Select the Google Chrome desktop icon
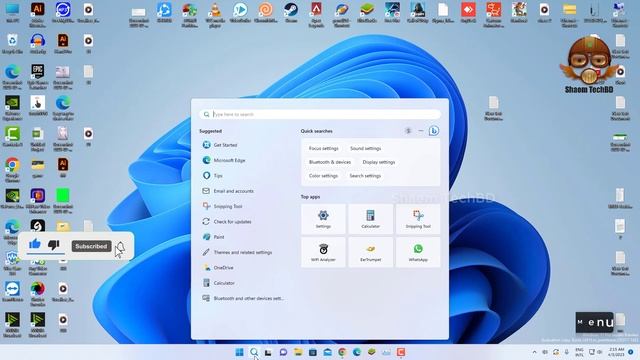Screen dimensions: 640x360 [12, 170]
